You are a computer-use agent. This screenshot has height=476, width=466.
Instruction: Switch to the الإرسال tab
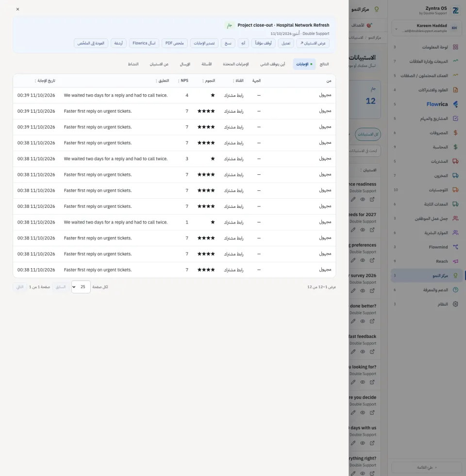coord(185,64)
